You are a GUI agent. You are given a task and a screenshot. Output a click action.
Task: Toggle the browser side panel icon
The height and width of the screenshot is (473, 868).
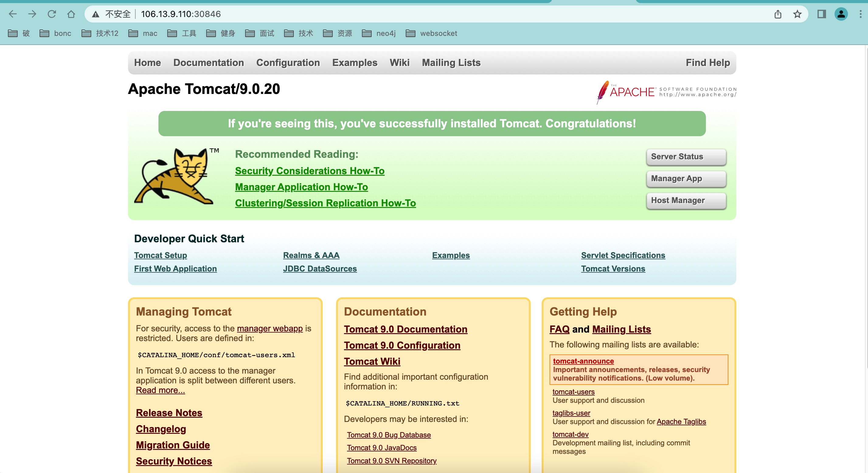pyautogui.click(x=821, y=14)
